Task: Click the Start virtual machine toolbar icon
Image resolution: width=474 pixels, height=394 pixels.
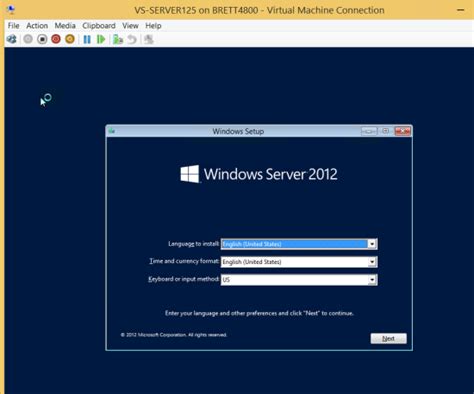Action: (28, 39)
